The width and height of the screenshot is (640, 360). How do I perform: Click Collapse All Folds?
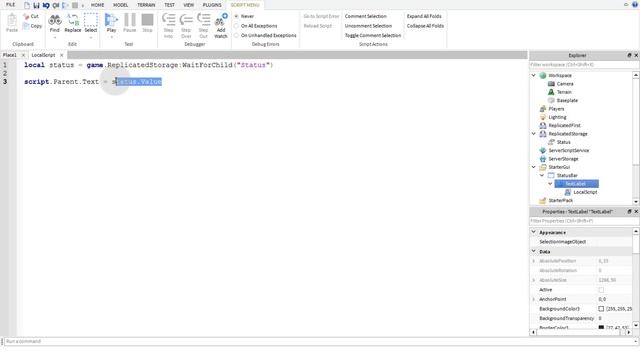(x=425, y=26)
